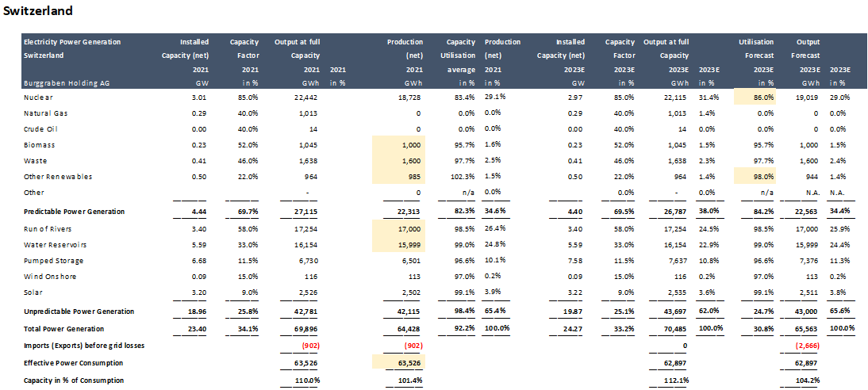This screenshot has width=868, height=390.
Task: Select the 18,728 nuclear production cell
Action: click(409, 97)
